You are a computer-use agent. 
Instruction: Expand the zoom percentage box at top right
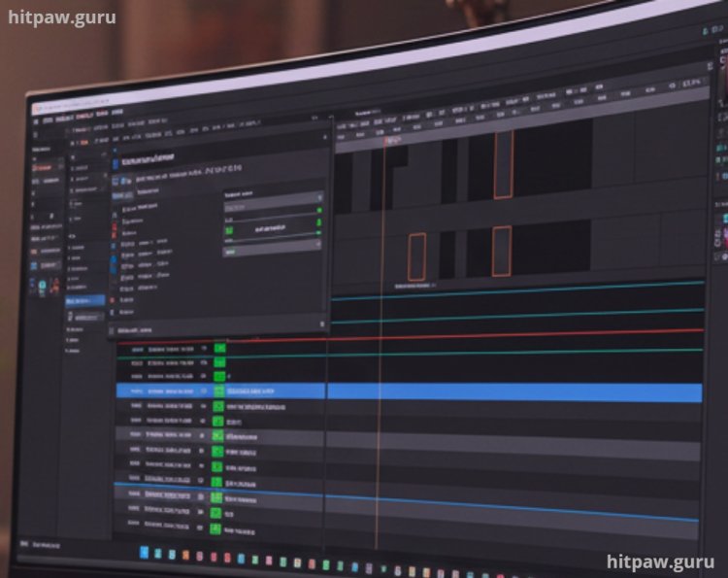[x=690, y=85]
